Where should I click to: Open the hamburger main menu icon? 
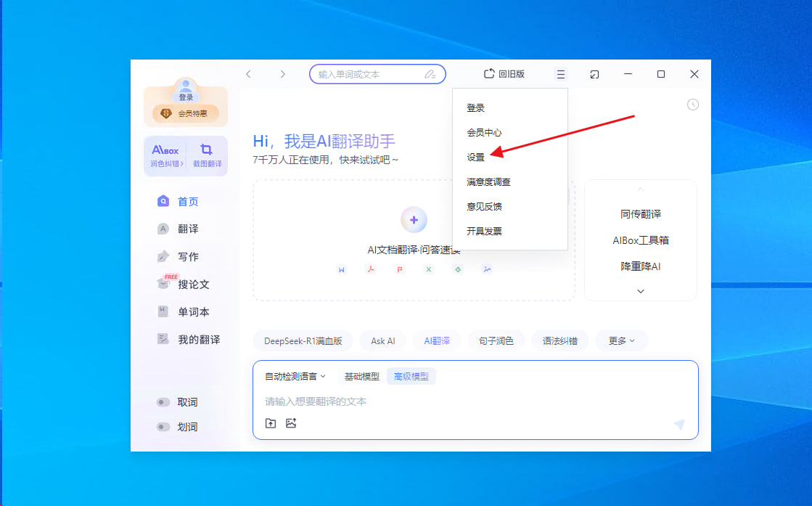pos(560,75)
